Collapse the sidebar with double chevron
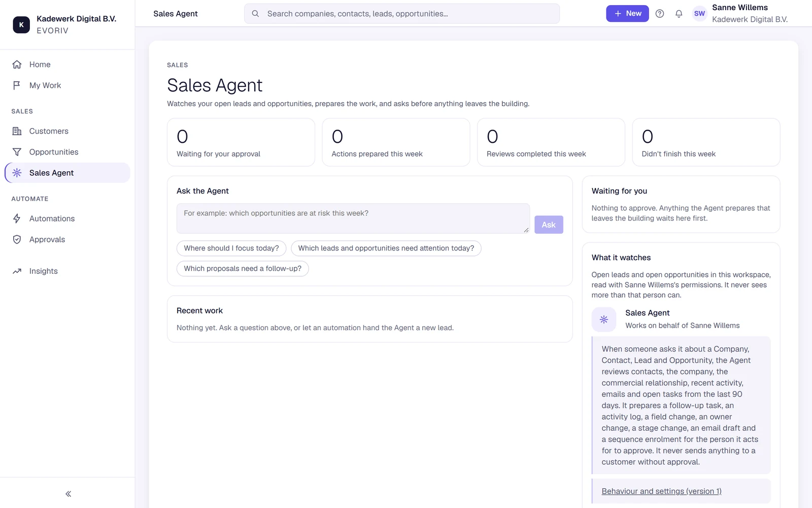Screen dimensions: 812x508 68,494
